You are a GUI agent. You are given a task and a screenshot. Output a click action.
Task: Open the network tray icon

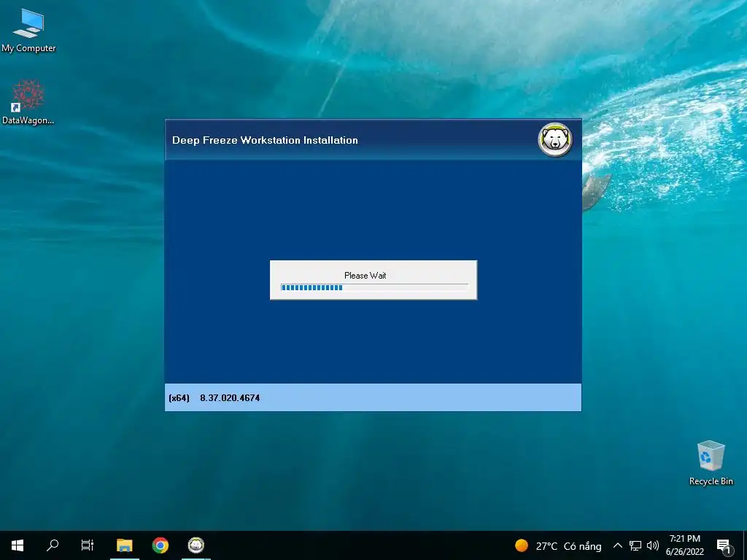pos(635,545)
